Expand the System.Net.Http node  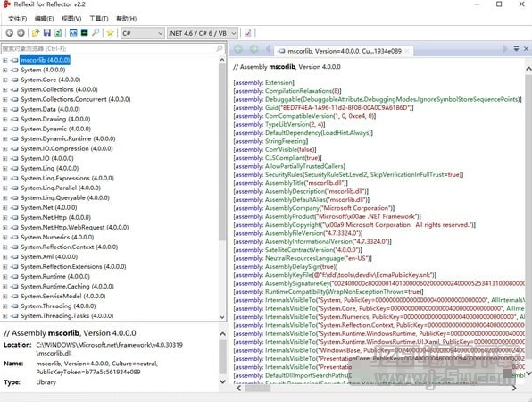(x=4, y=218)
